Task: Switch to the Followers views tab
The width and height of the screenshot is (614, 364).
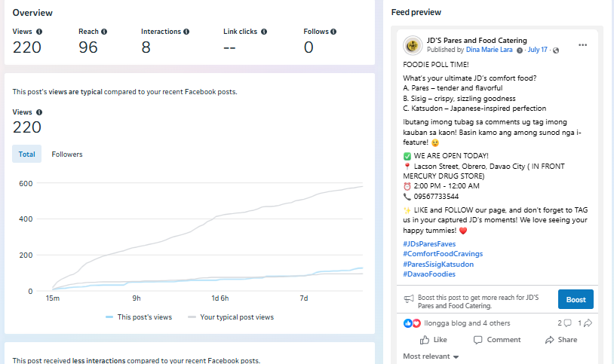Action: click(x=67, y=154)
